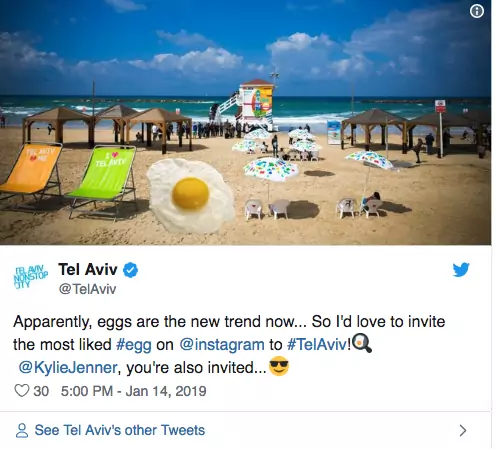Click See Tel Aviv's other Tweets
The image size is (497, 449).
[x=120, y=430]
